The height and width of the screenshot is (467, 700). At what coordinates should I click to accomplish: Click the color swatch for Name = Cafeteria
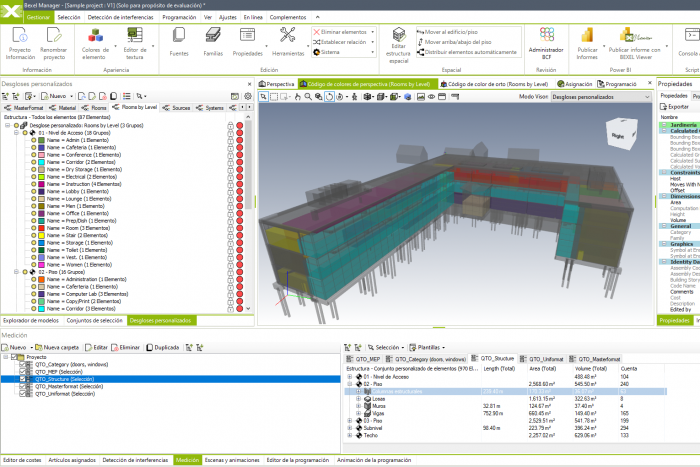pyautogui.click(x=40, y=147)
